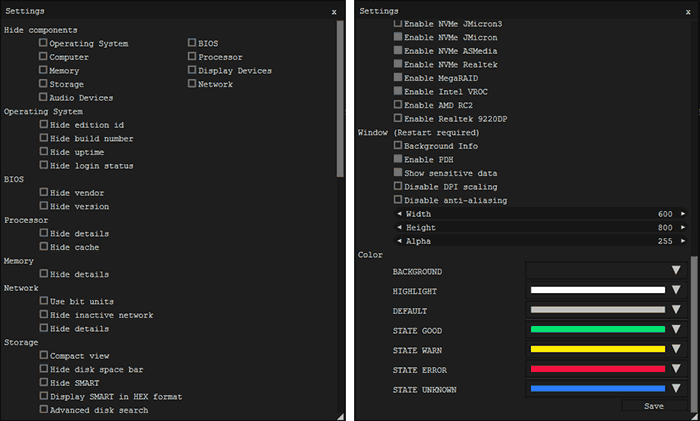Image resolution: width=700 pixels, height=421 pixels.
Task: Toggle the Hide components Network checkbox
Action: point(192,83)
